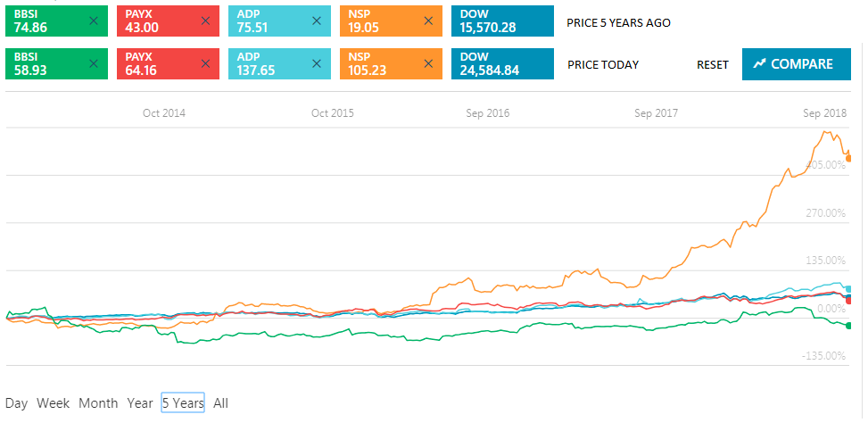Remove ADP from the five-years-ago price row

[317, 21]
